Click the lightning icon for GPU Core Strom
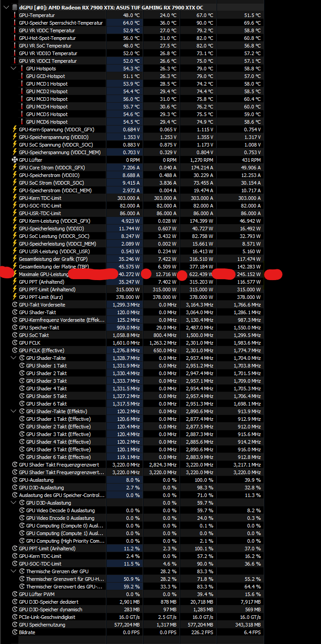Screen dimensions: 321x644 pos(15,168)
